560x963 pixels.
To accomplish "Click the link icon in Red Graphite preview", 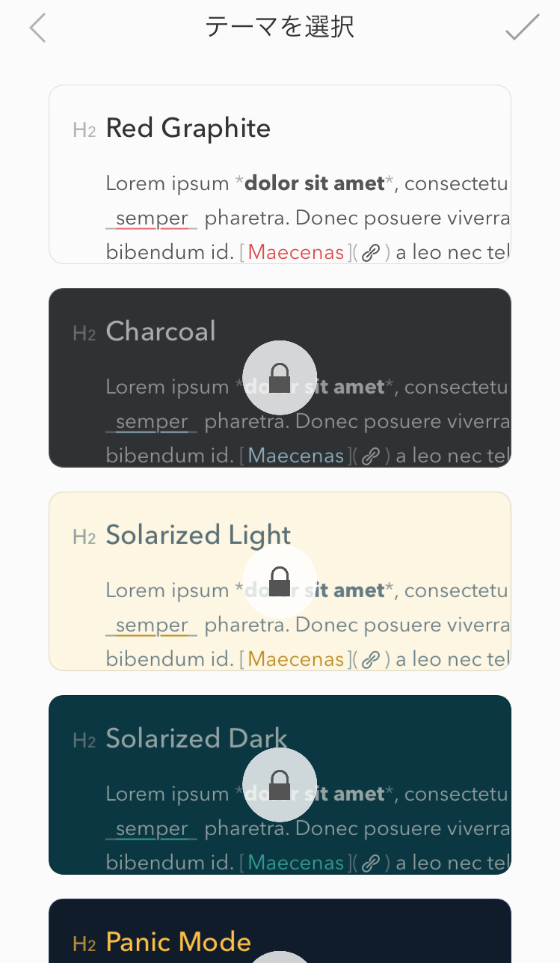I will point(370,253).
